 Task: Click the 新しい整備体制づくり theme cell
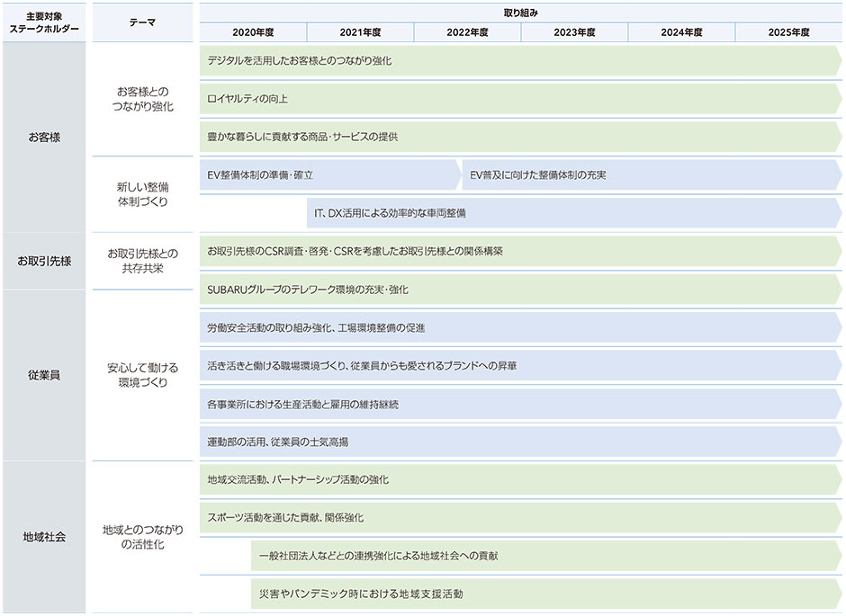coord(142,194)
